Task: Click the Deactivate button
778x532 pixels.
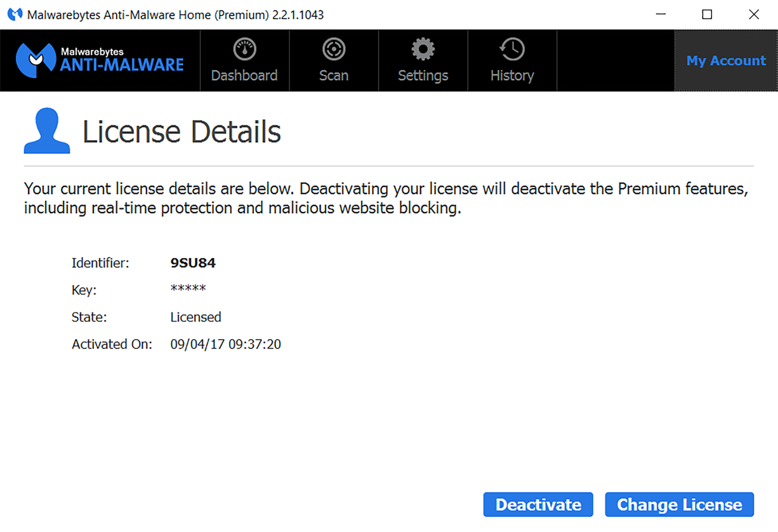Action: [x=538, y=504]
